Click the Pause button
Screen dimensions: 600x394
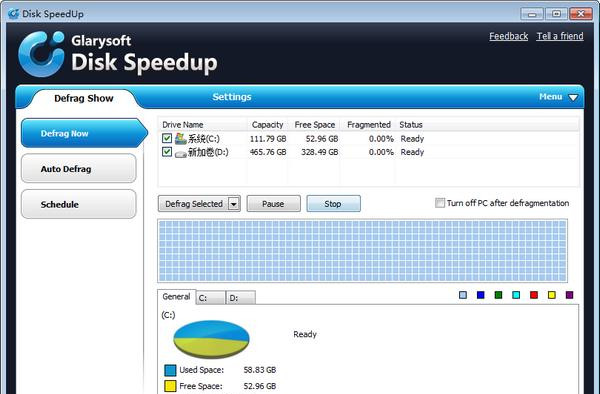[x=274, y=204]
